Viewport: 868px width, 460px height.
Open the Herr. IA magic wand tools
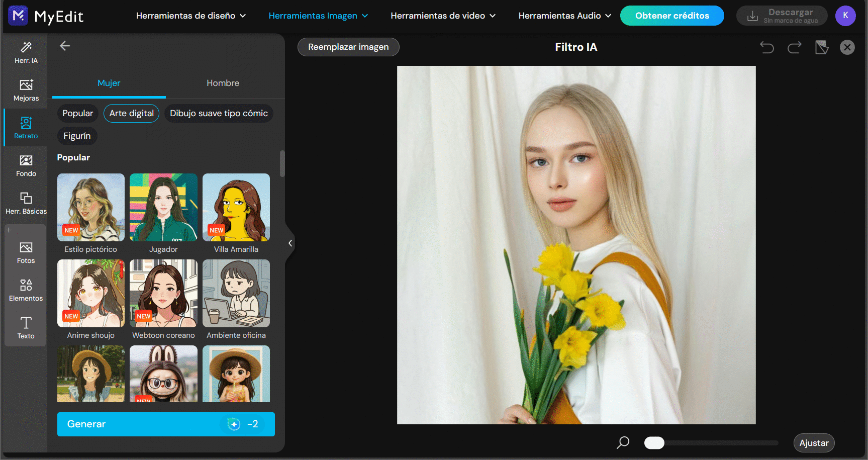[x=26, y=53]
